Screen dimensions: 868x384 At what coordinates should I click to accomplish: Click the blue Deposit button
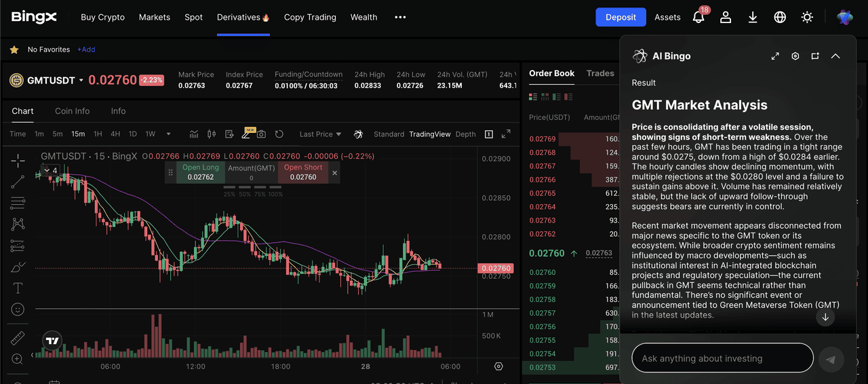click(x=620, y=18)
